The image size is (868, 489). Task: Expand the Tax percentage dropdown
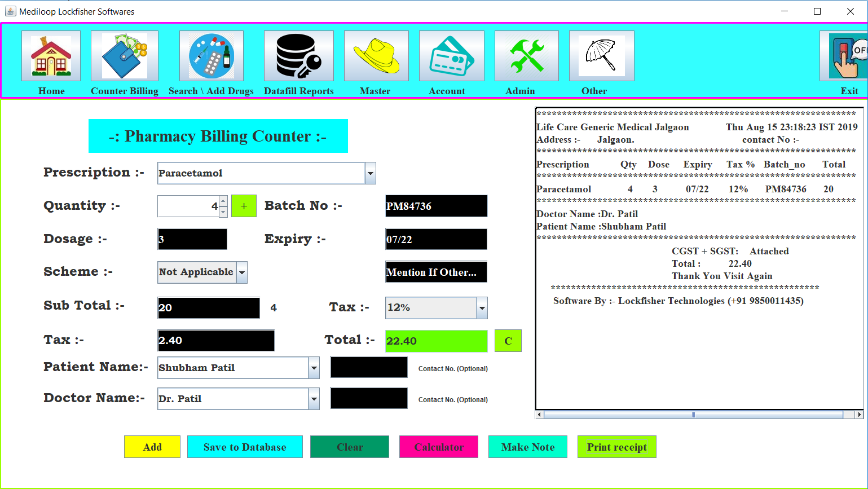[x=482, y=308]
